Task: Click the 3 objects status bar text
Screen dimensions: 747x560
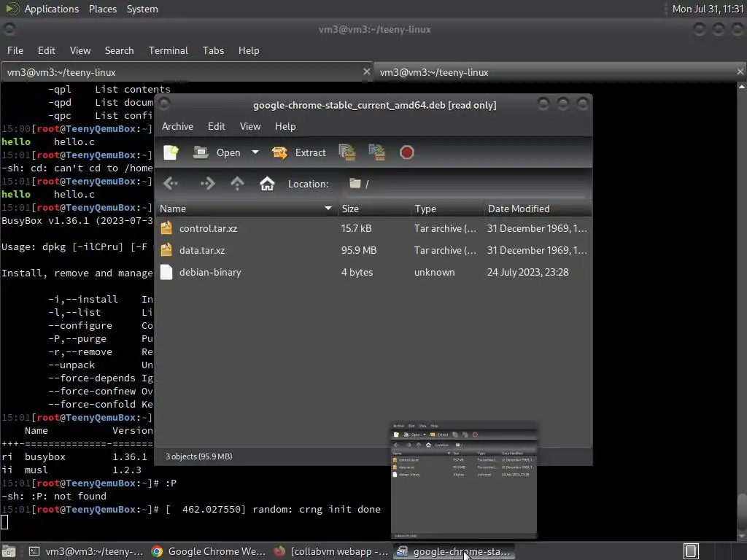Action: pyautogui.click(x=198, y=456)
